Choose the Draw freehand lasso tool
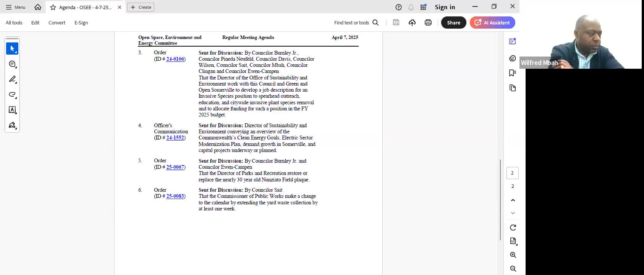Screen dimensions: 644x275 [12, 94]
